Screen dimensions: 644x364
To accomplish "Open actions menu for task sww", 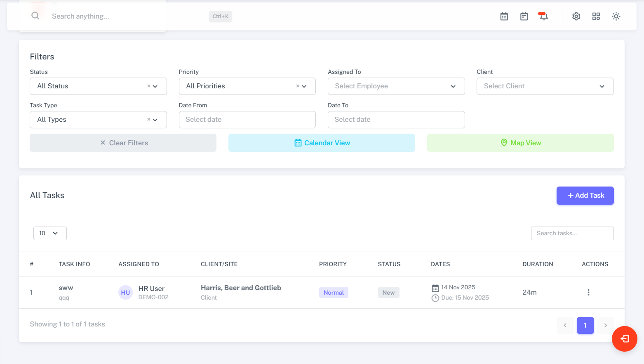I will 588,292.
